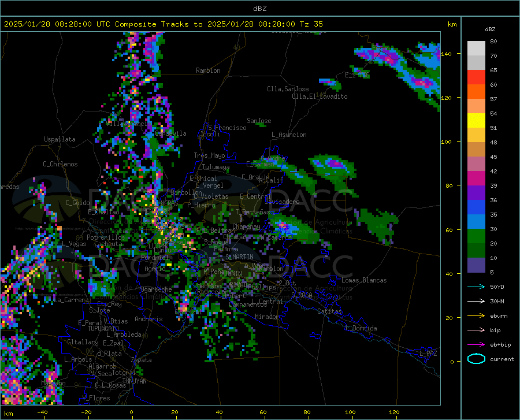Click the Ramblon label near the top

208,70
